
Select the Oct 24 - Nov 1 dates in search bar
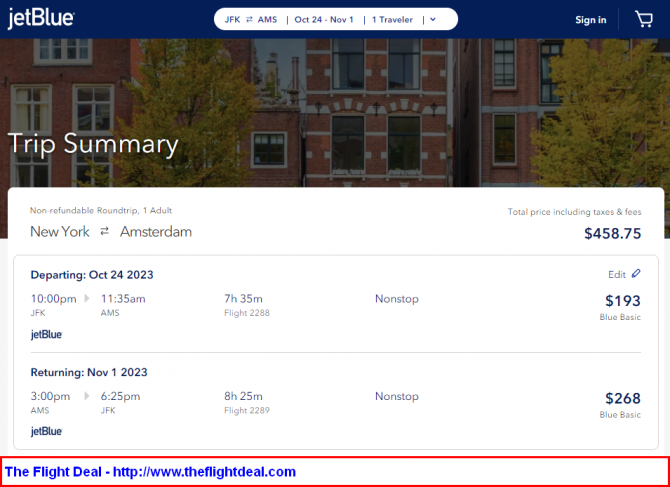coord(324,20)
